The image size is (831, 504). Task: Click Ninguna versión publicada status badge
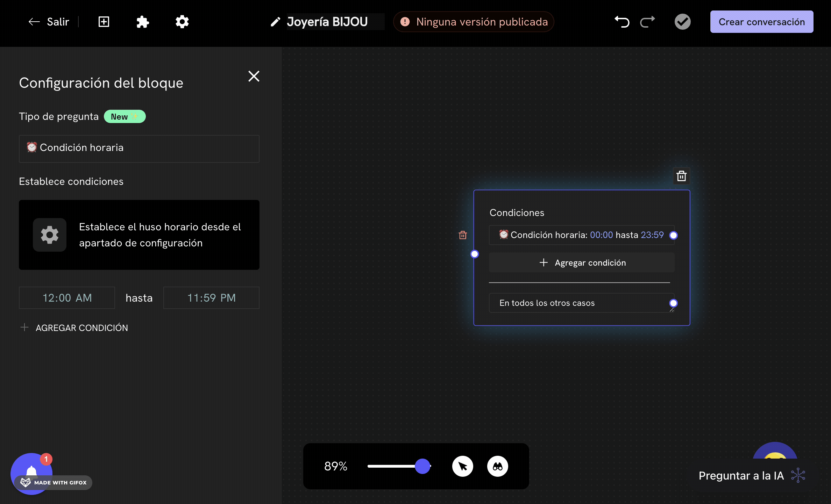coord(473,22)
